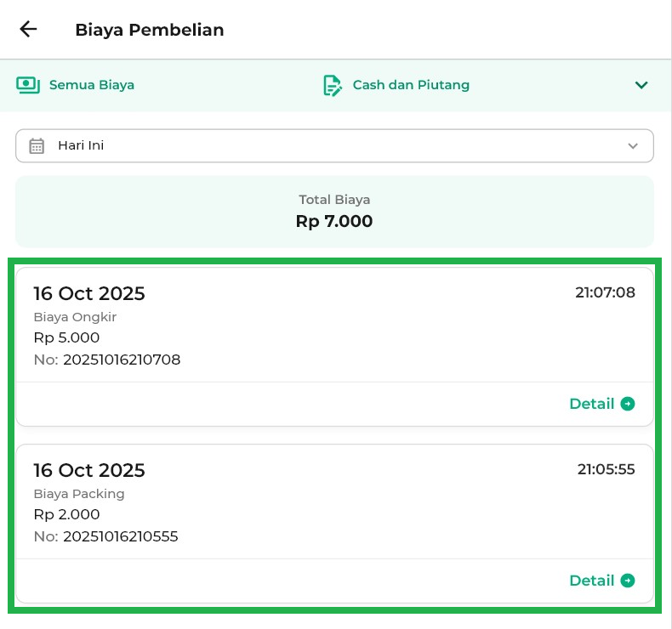
Task: Click the Total Biaya summary box
Action: coord(334,212)
